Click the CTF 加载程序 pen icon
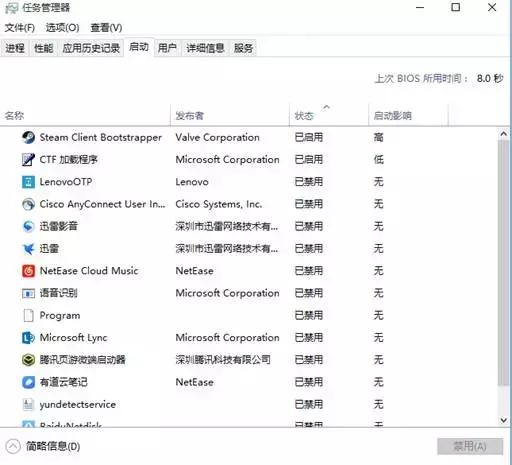This screenshot has height=465, width=512. 28,160
